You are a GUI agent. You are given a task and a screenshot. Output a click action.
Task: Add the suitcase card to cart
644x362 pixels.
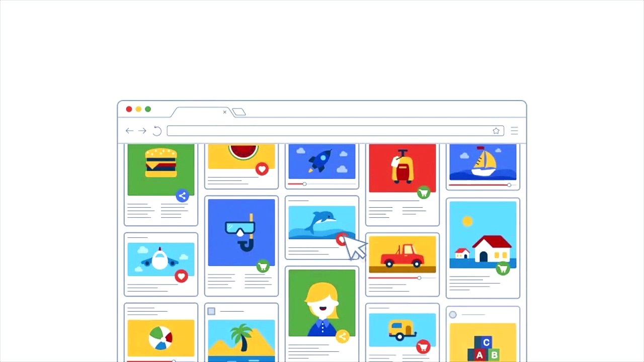tap(424, 192)
